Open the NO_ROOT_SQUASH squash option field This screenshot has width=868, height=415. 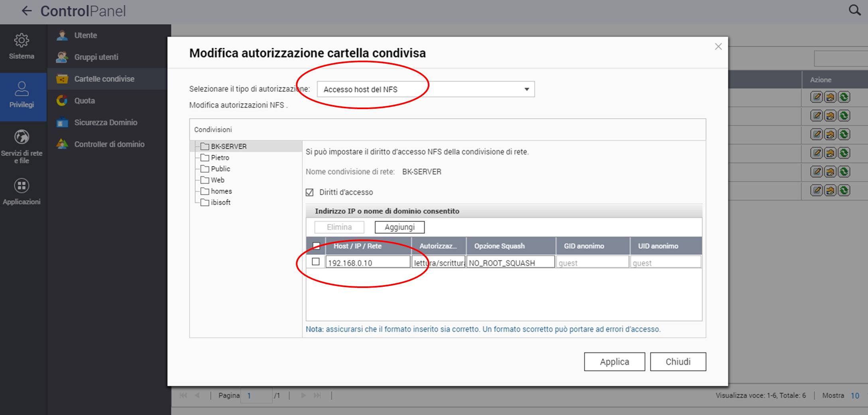pos(510,262)
